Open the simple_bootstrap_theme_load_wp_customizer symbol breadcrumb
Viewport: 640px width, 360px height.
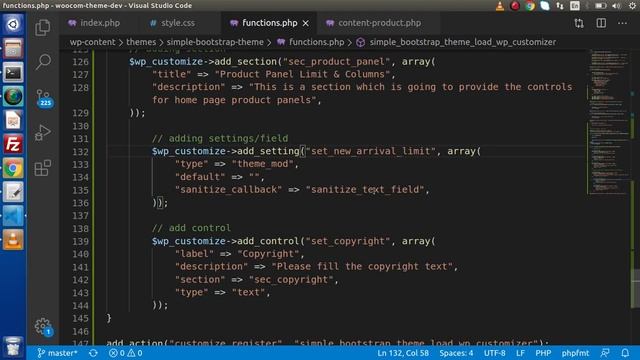pos(462,42)
